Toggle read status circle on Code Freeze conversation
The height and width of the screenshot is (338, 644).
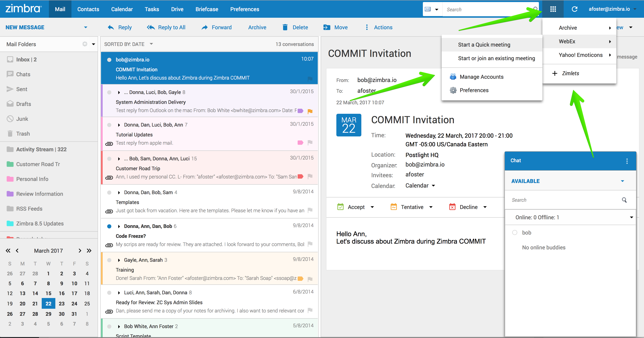pyautogui.click(x=109, y=227)
